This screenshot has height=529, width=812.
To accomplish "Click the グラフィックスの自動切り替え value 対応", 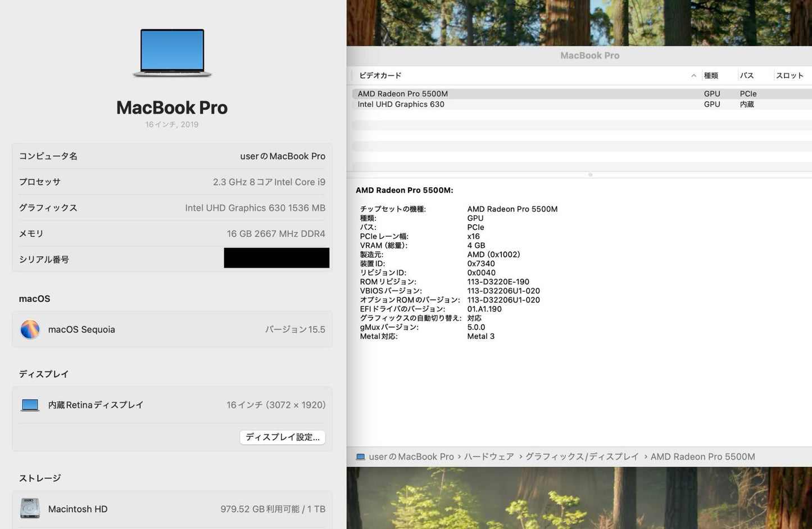I will (474, 318).
